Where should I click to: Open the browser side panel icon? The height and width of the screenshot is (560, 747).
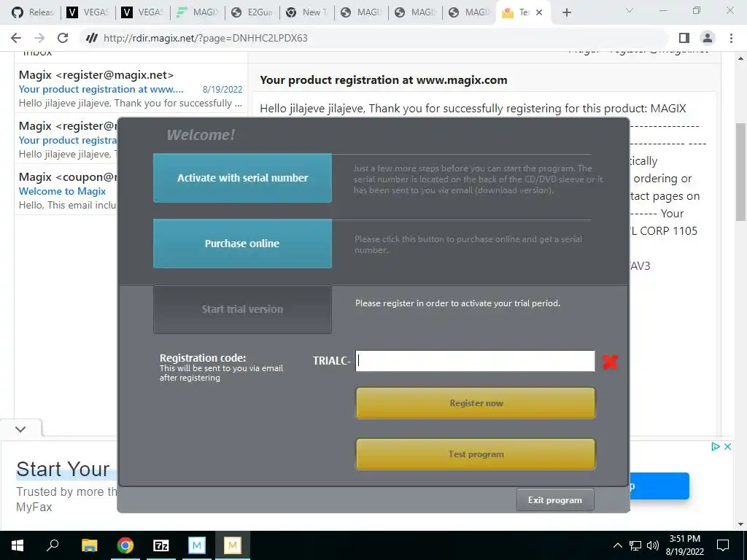tap(684, 38)
